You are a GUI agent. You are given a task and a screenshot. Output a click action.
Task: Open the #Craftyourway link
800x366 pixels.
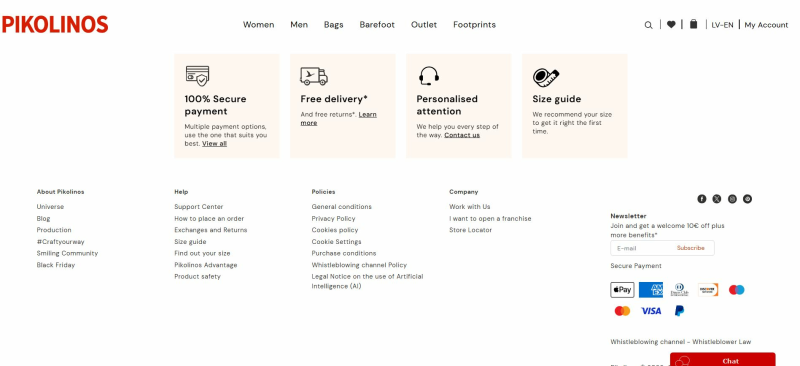(61, 242)
